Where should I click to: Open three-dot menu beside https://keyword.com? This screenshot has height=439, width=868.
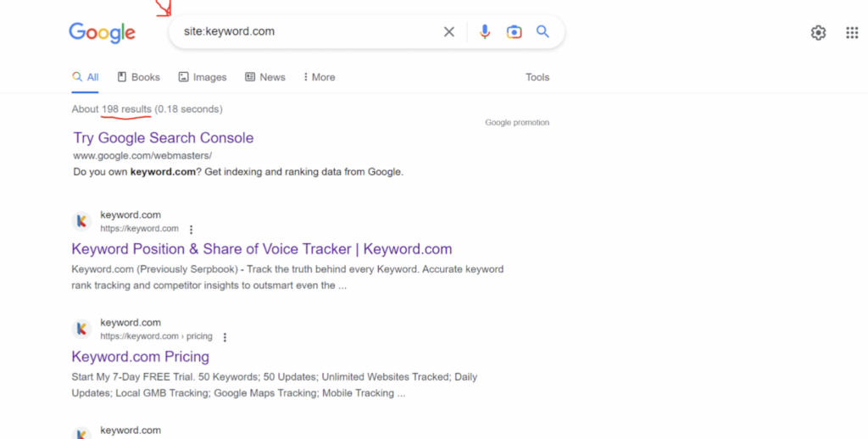pos(191,229)
